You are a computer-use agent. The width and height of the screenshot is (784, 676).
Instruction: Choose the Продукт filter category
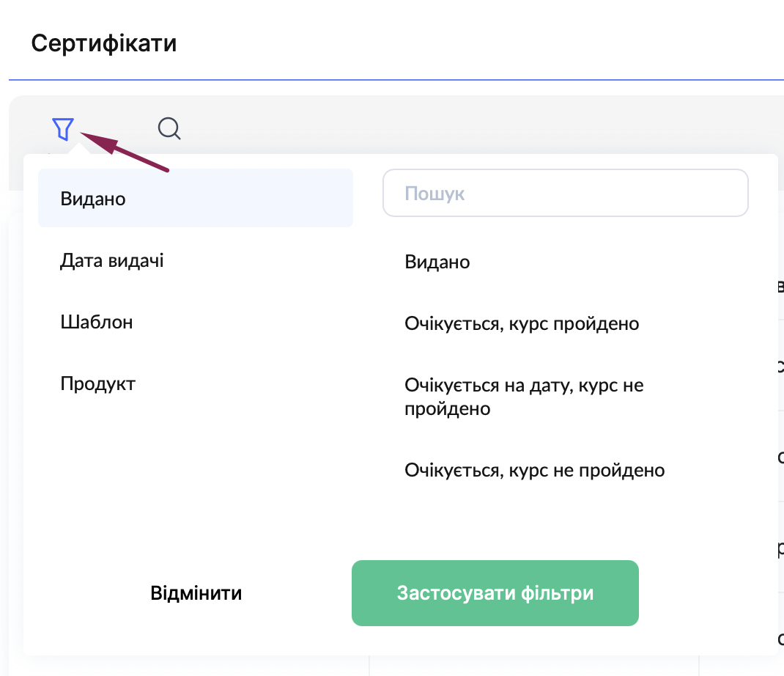pos(98,383)
